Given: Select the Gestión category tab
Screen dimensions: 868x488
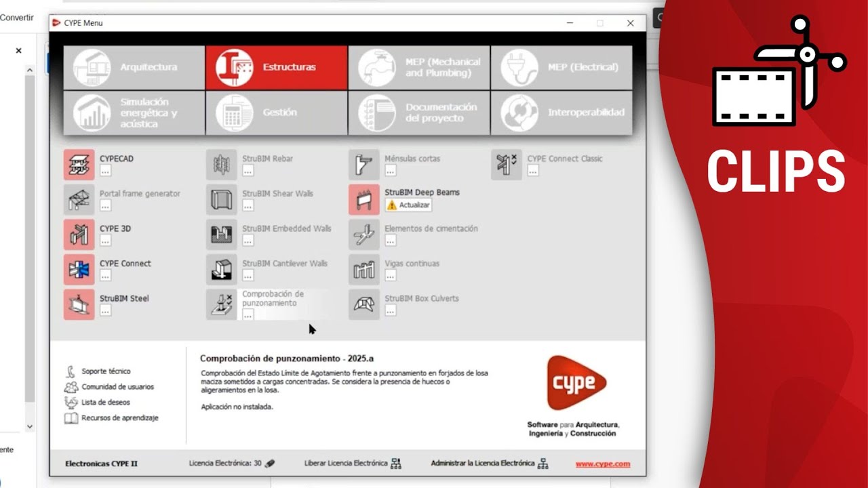Looking at the screenshot, I should 277,113.
